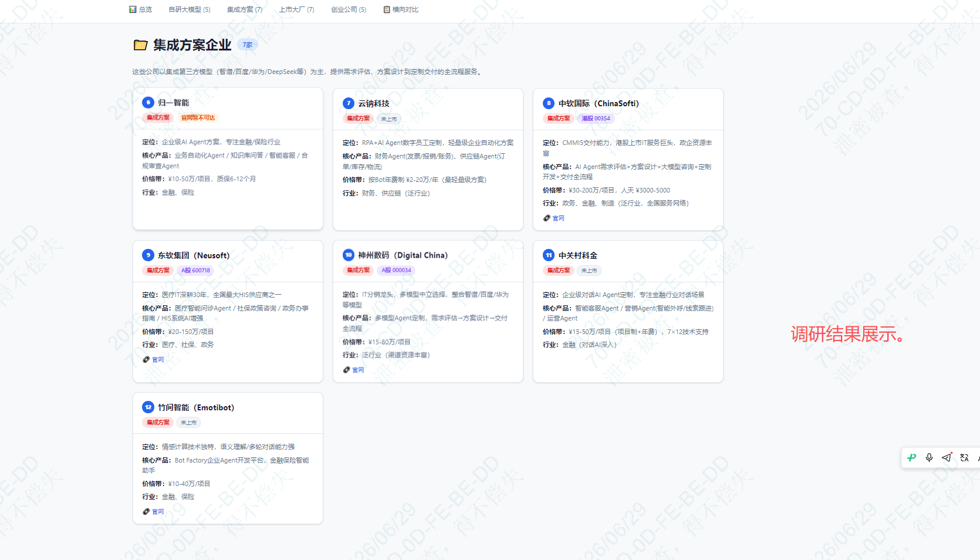Visit 官网 link for 神州数码 (Digital China)
Viewport: 980px width, 560px height.
click(x=358, y=370)
